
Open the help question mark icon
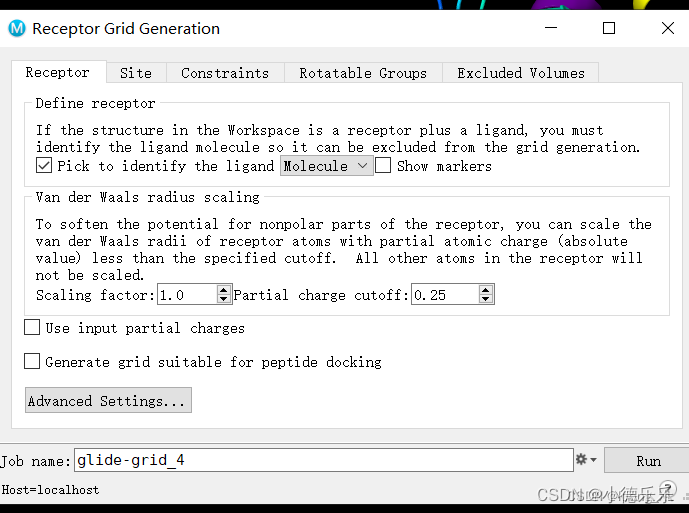tap(667, 488)
